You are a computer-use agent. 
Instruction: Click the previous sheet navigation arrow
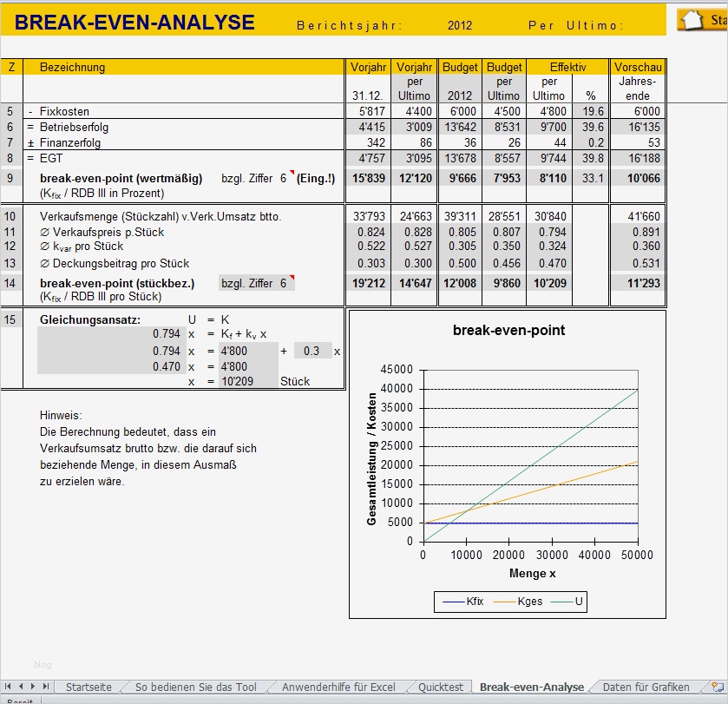(x=21, y=686)
